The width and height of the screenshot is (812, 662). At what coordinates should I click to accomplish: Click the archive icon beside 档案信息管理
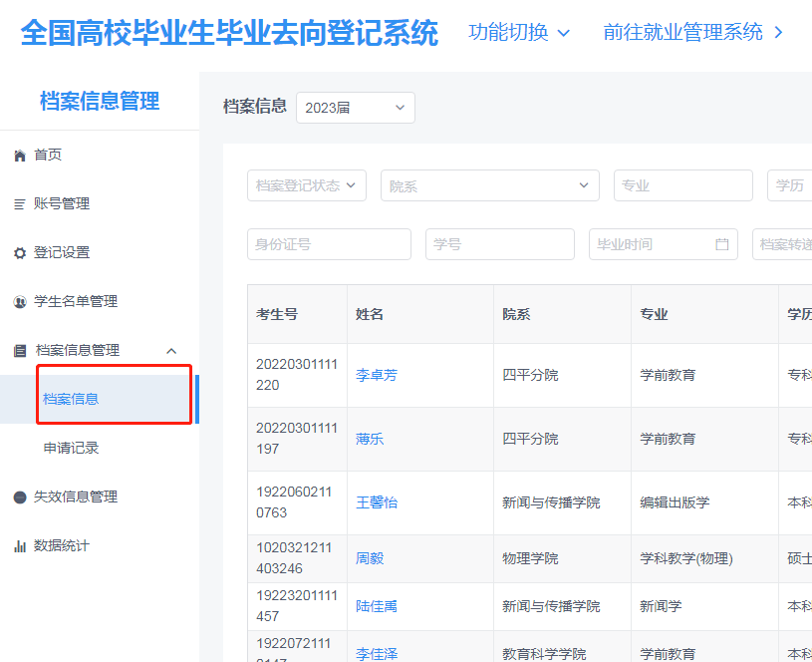coord(20,351)
